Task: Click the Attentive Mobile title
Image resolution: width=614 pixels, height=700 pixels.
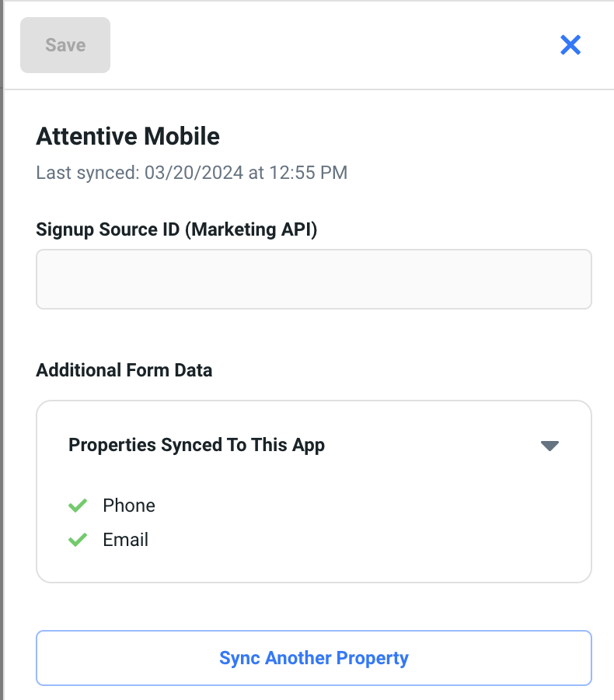Action: click(x=127, y=137)
